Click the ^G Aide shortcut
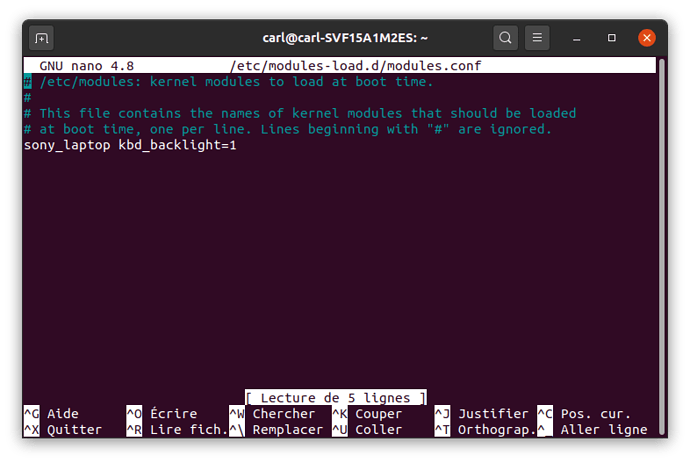The image size is (690, 462). [x=51, y=414]
